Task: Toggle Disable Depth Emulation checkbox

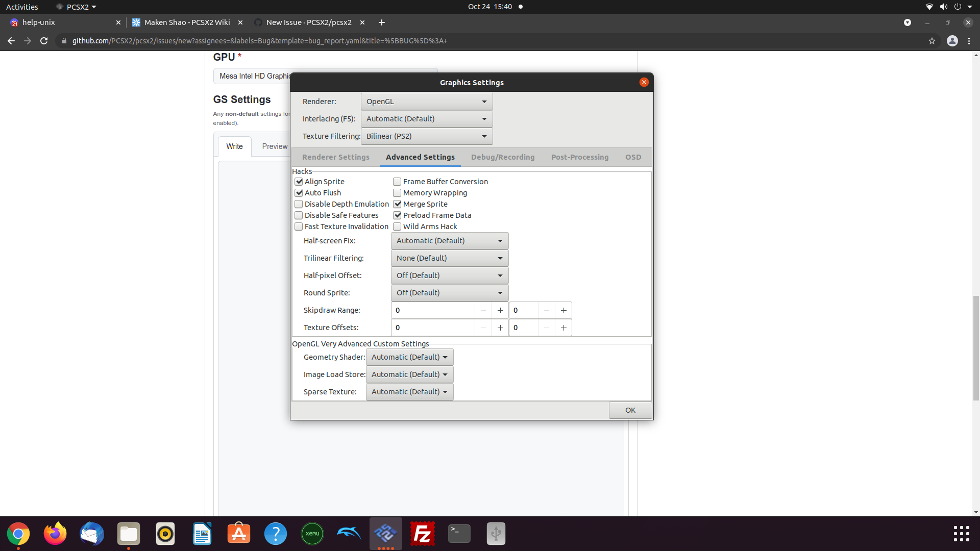Action: [x=299, y=204]
